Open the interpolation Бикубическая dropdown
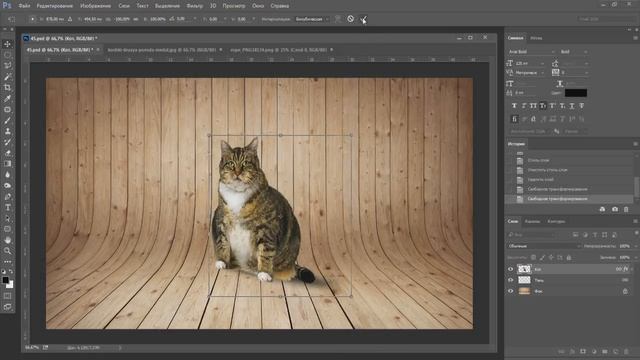This screenshot has width=640, height=360. (x=313, y=19)
